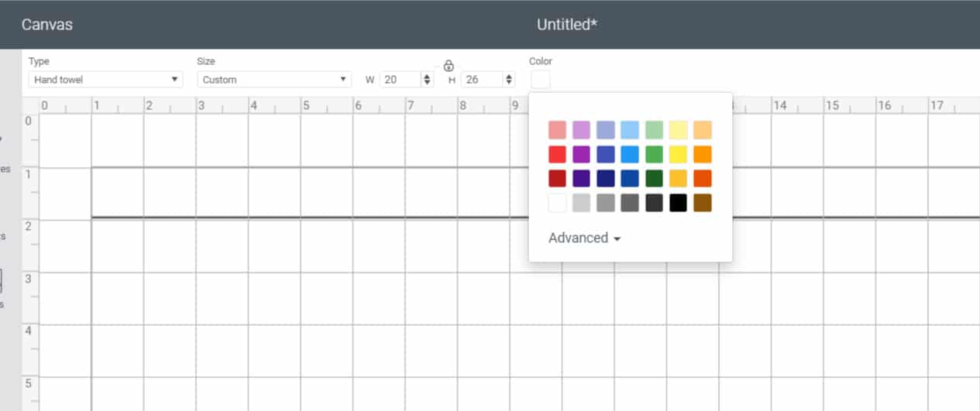Viewport: 980px width, 411px height.
Task: Open the Size dropdown showing Custom
Action: (x=274, y=79)
